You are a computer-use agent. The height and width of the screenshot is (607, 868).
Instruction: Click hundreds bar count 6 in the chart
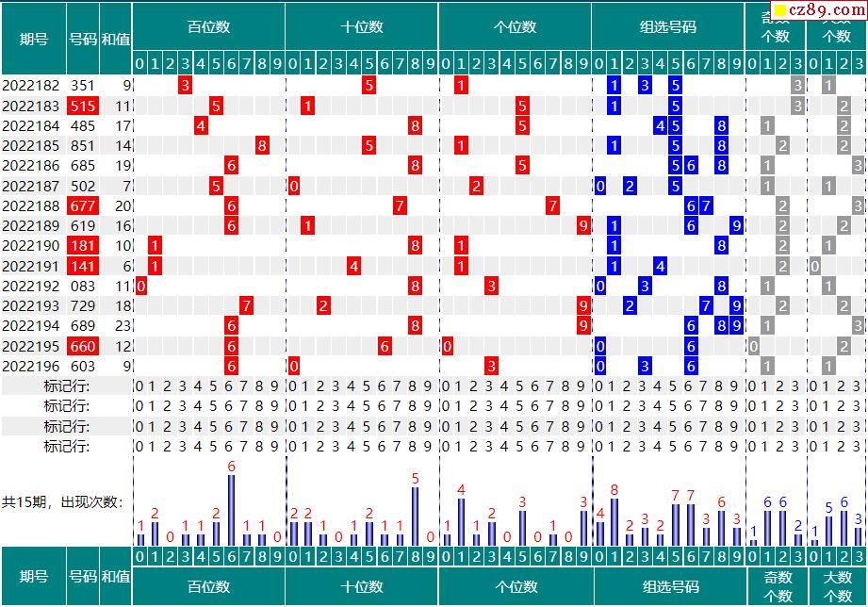coord(232,467)
